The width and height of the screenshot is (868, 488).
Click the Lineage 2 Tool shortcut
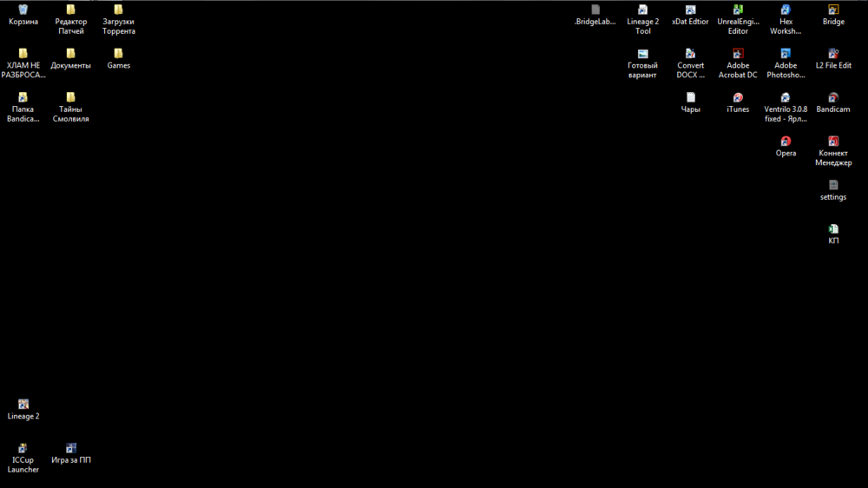[643, 10]
